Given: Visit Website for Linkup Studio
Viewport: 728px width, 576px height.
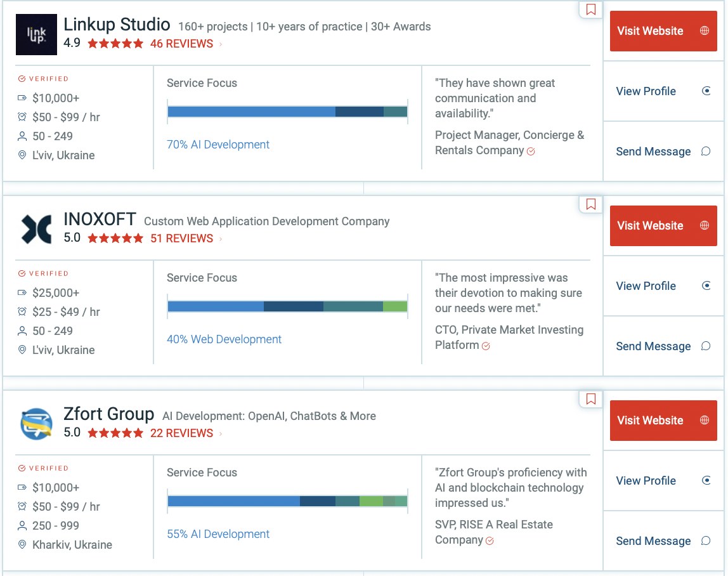Looking at the screenshot, I should coord(663,31).
